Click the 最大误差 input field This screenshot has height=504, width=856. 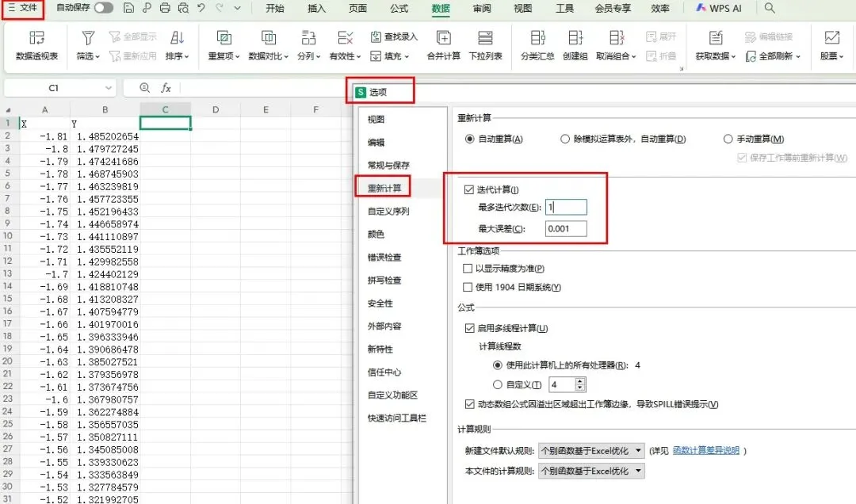click(566, 229)
